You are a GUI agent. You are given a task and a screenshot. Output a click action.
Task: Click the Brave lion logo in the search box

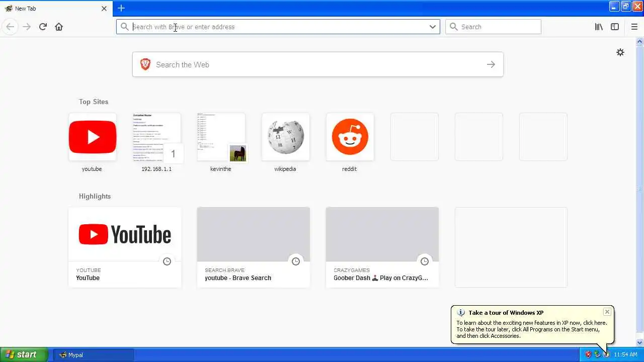(x=145, y=64)
